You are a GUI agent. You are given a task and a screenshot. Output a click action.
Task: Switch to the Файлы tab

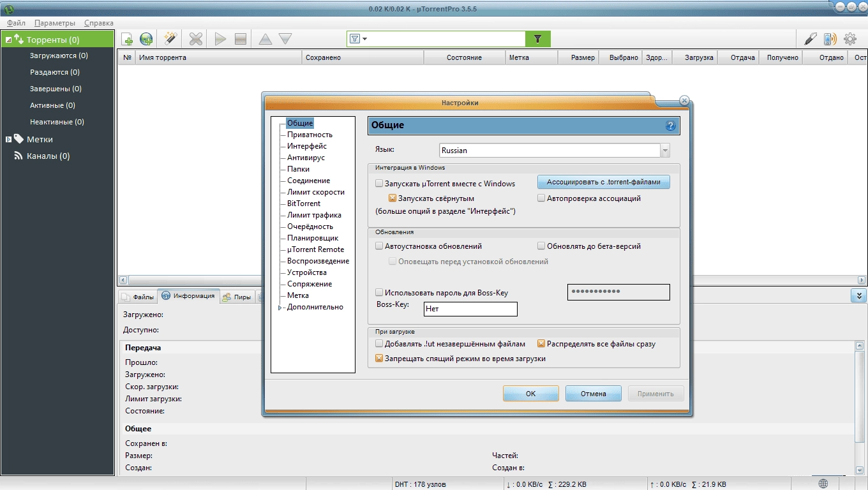pyautogui.click(x=137, y=297)
